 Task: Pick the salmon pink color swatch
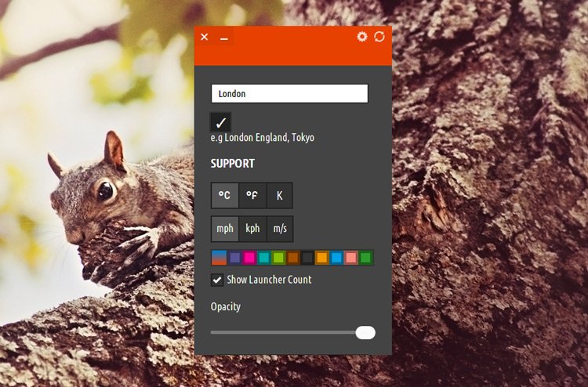click(351, 258)
